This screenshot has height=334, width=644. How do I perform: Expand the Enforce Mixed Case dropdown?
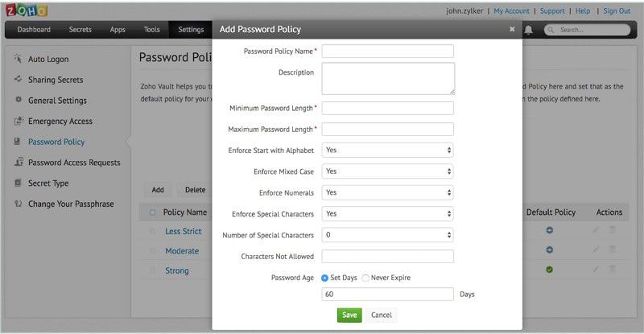point(387,171)
